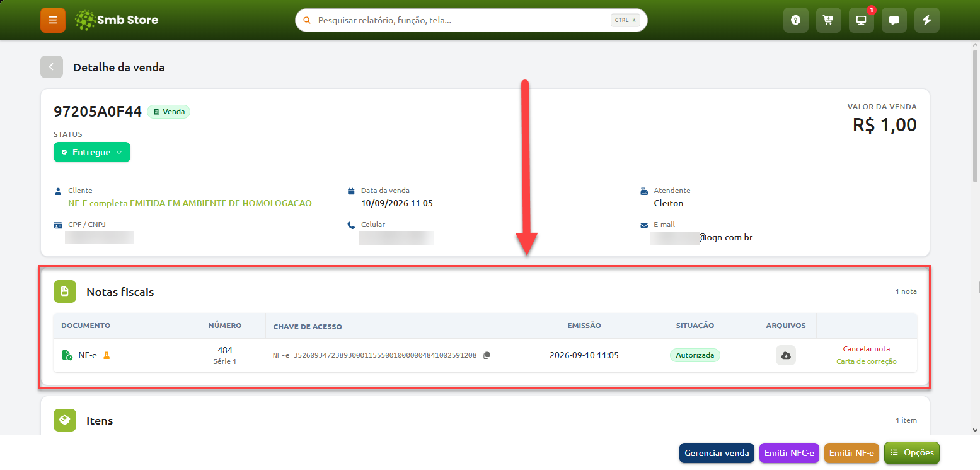This screenshot has width=980, height=470.
Task: Click the sale date 10/09/2026 11:05
Action: tap(397, 203)
